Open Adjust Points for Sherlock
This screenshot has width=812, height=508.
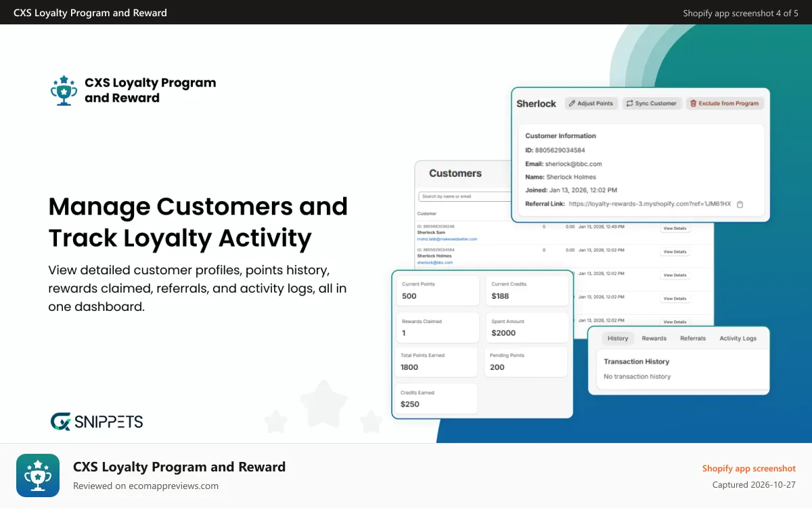591,104
